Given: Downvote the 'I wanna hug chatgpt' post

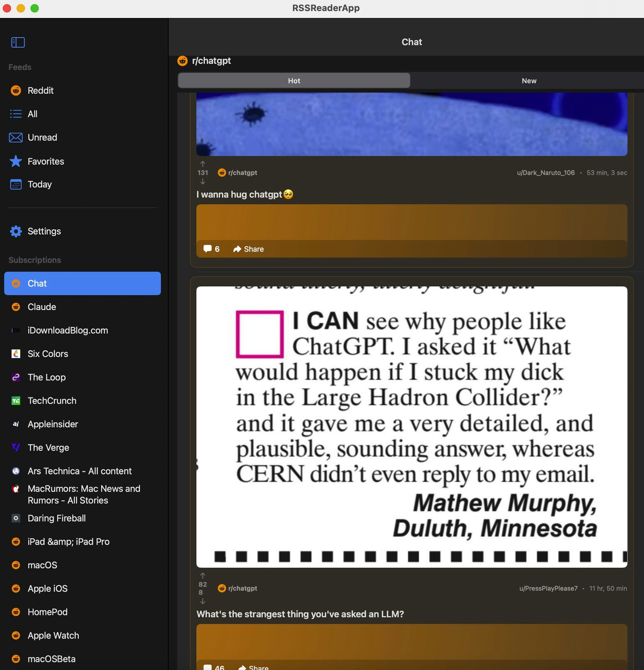Looking at the screenshot, I should click(203, 182).
